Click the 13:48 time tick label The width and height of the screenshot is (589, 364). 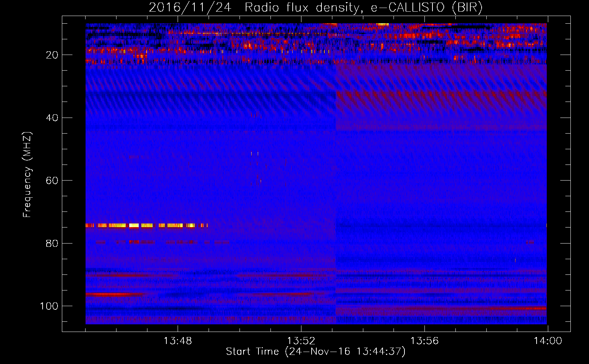click(178, 341)
